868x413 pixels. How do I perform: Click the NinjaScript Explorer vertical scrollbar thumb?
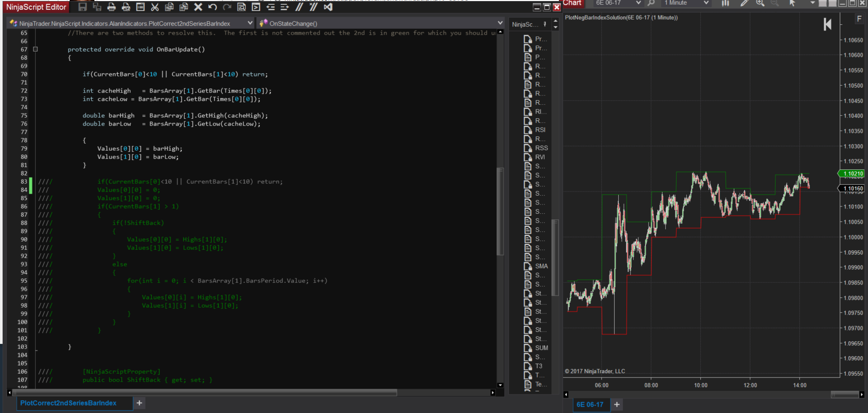tap(555, 257)
